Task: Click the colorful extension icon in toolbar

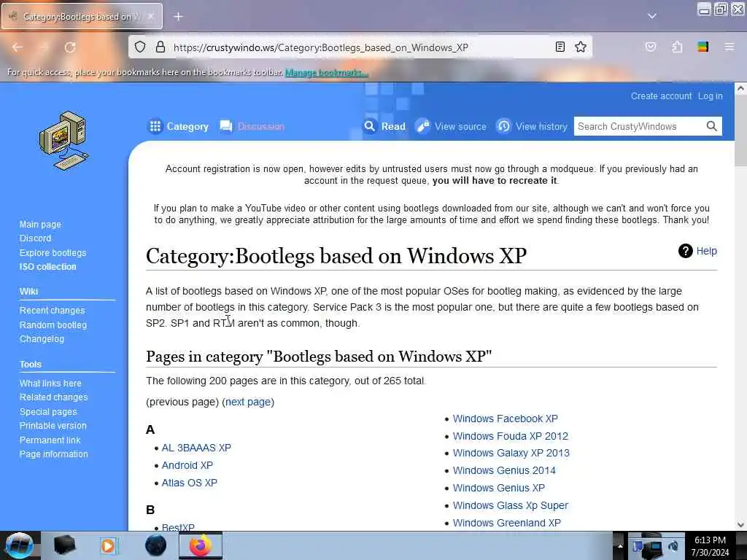Action: [703, 47]
